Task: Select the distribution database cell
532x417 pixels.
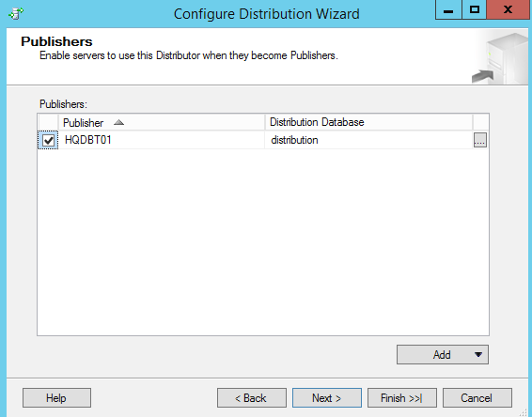Action: (x=368, y=140)
